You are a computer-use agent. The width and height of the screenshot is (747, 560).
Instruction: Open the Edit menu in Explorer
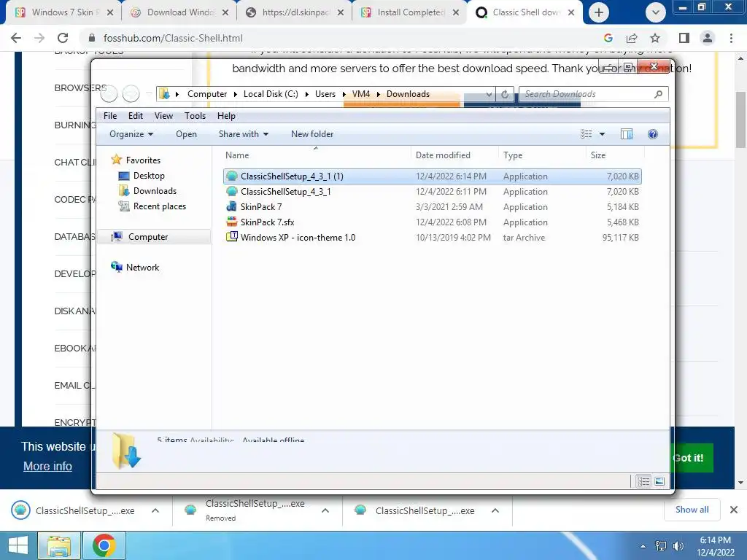point(135,116)
